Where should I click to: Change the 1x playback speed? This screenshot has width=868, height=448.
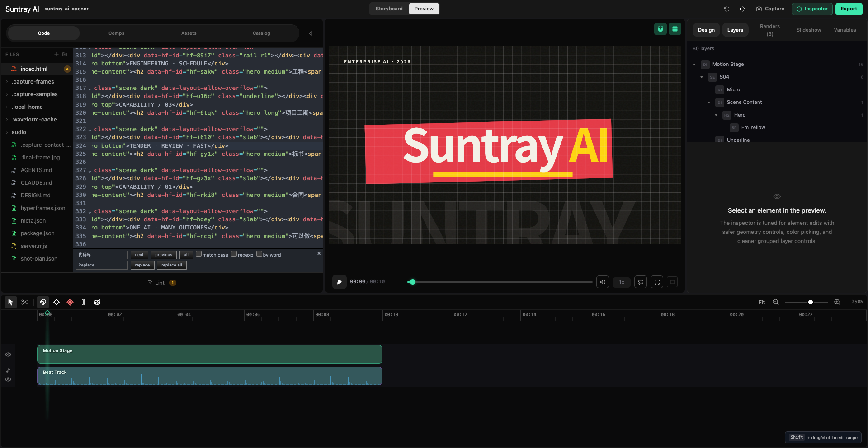(x=622, y=282)
